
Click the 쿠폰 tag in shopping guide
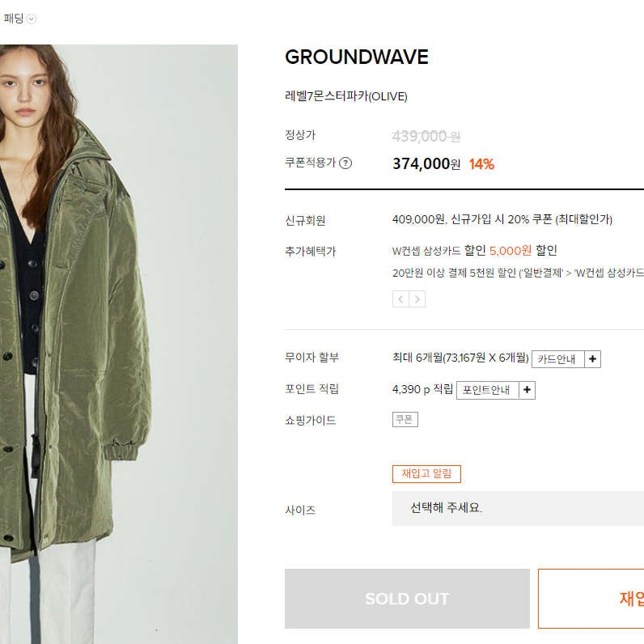coord(405,419)
